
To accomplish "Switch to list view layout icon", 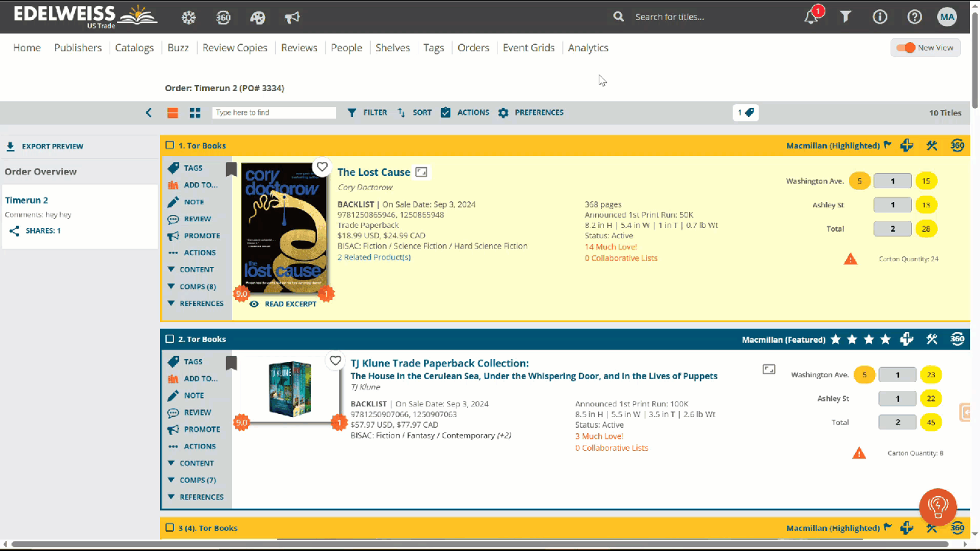I will (x=173, y=112).
